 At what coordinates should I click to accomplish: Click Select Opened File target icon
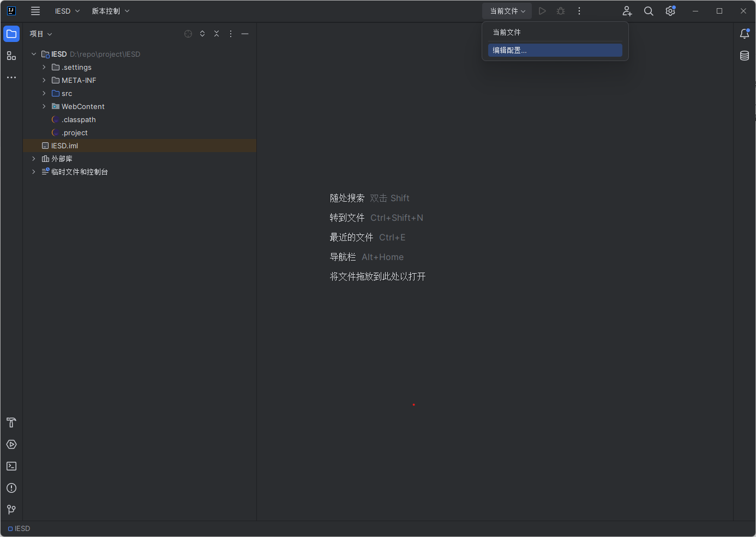188,34
